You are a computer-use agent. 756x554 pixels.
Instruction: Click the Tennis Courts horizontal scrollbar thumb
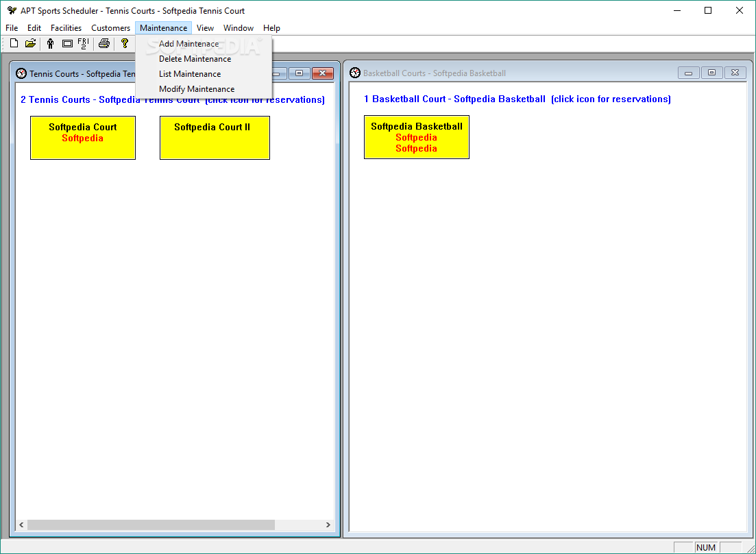click(x=151, y=525)
